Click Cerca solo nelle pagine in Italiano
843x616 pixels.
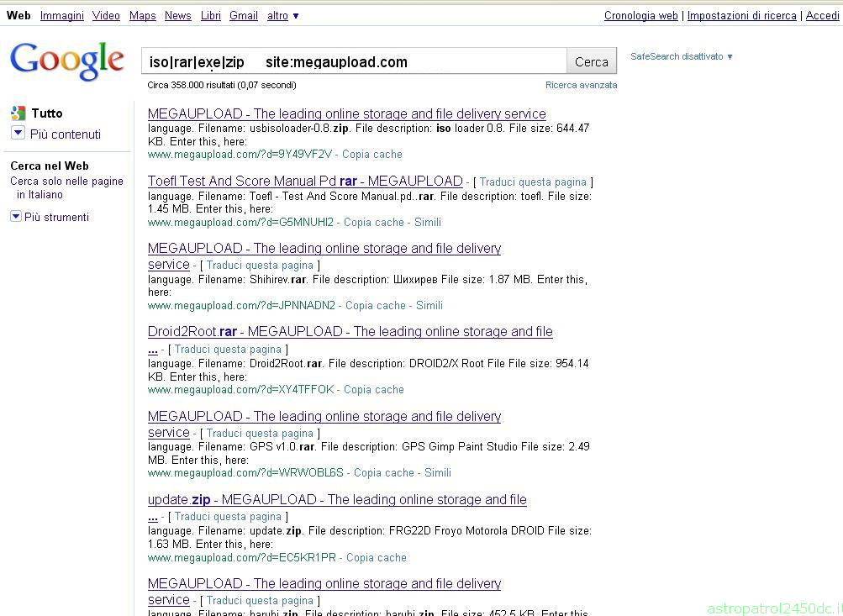click(66, 187)
